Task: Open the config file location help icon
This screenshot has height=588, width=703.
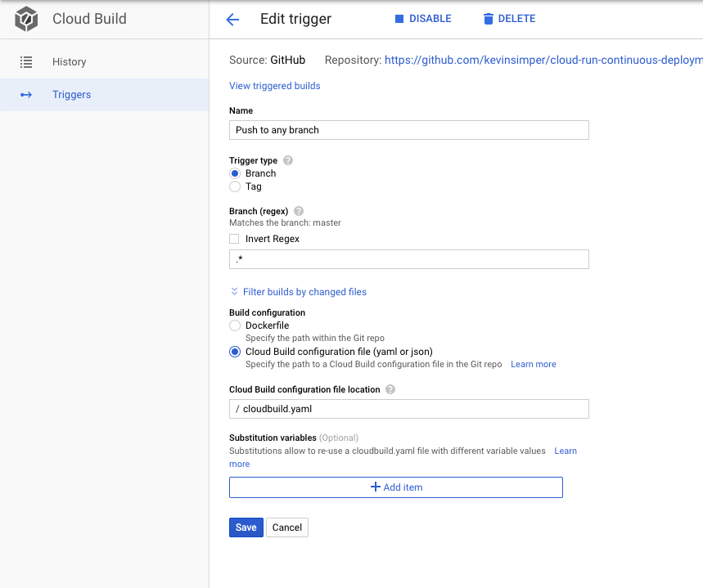Action: (x=390, y=389)
